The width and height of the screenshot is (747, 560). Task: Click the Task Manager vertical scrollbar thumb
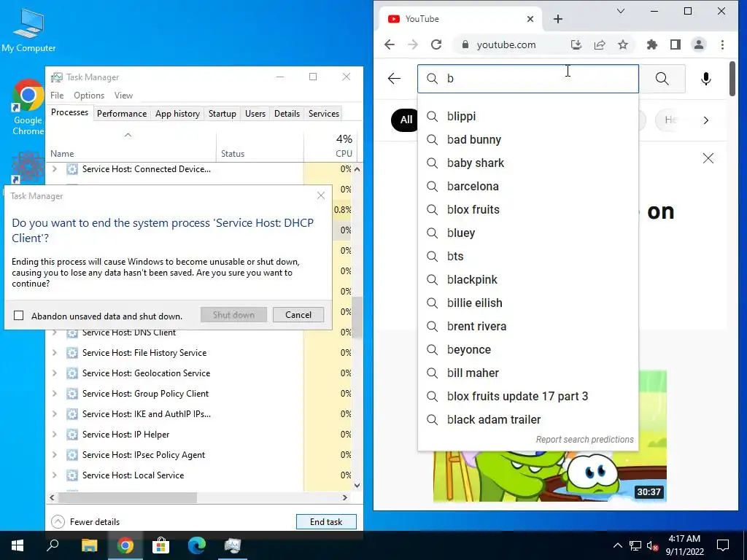[357, 318]
